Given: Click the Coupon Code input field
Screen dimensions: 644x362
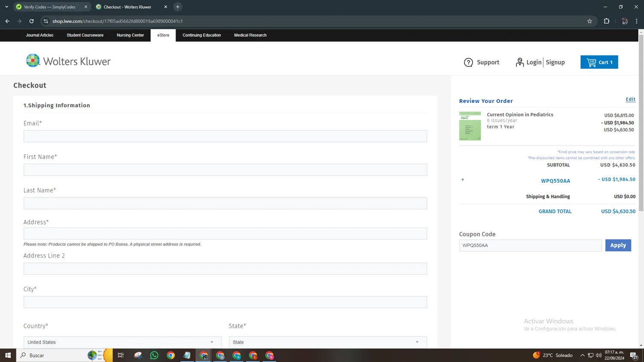Looking at the screenshot, I should [530, 245].
